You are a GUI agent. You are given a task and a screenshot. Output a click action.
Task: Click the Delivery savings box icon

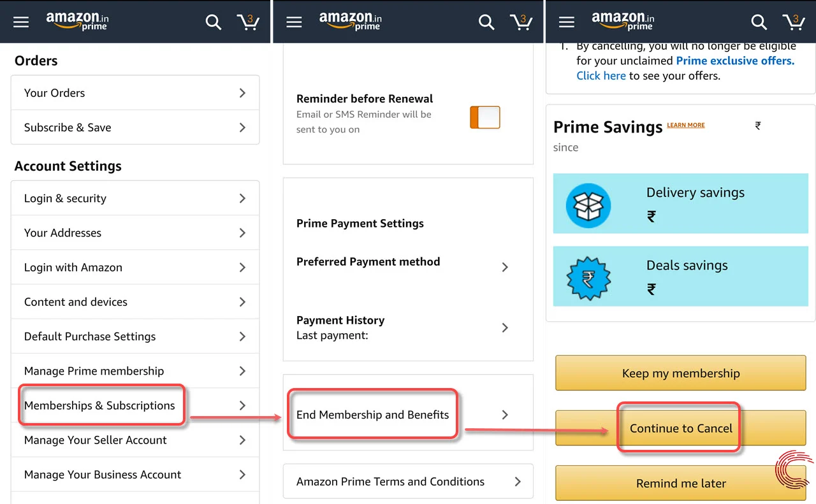588,205
